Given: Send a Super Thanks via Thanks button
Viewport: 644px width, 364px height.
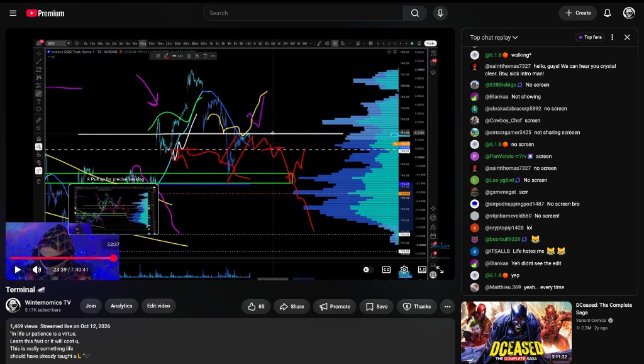Looking at the screenshot, I should [417, 307].
